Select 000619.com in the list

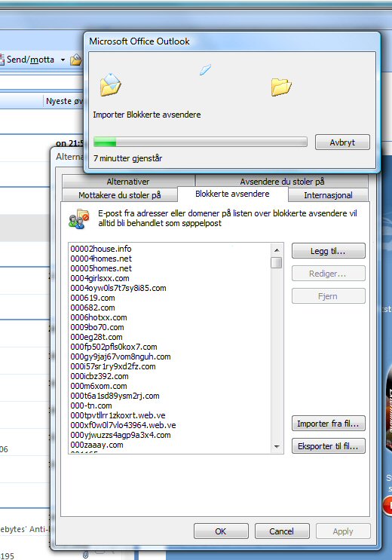(x=93, y=298)
